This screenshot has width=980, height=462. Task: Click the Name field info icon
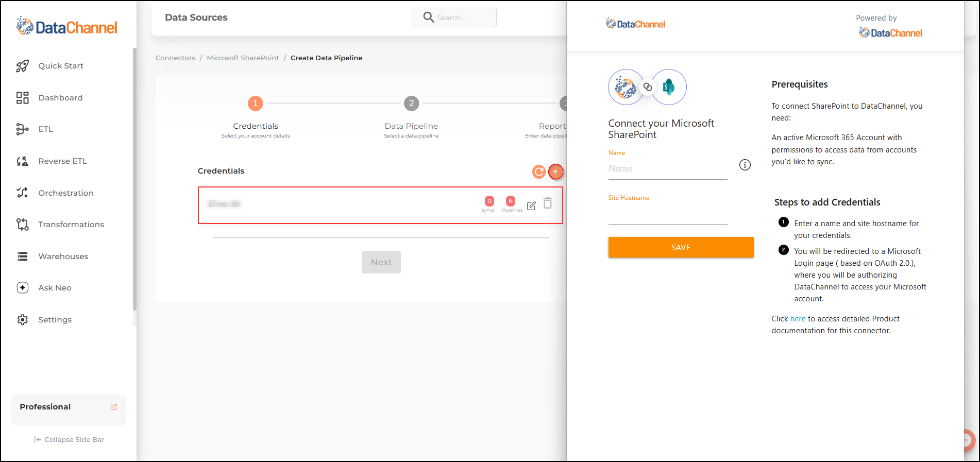(745, 165)
